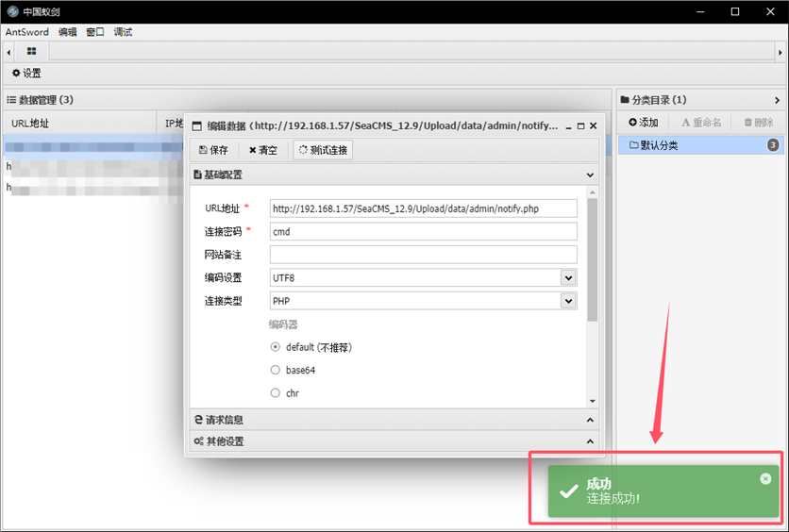Click the 连接密码 input field

tap(423, 231)
